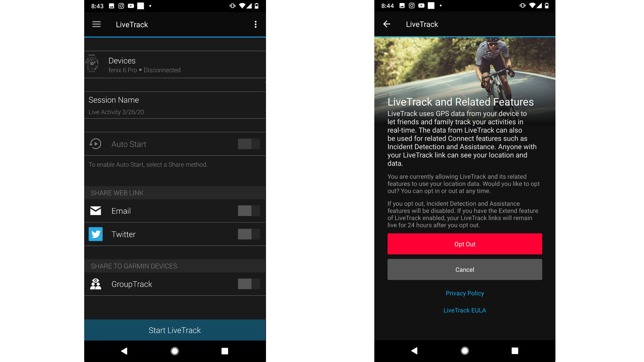The height and width of the screenshot is (362, 644).
Task: Tap the Twitter bird icon
Action: (96, 234)
